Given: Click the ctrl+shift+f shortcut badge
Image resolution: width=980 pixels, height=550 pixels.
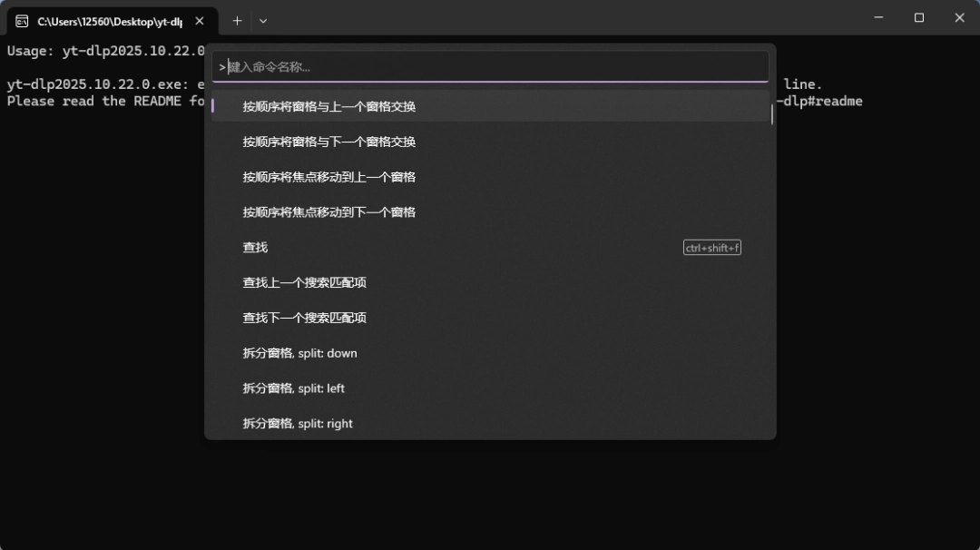Looking at the screenshot, I should (711, 247).
